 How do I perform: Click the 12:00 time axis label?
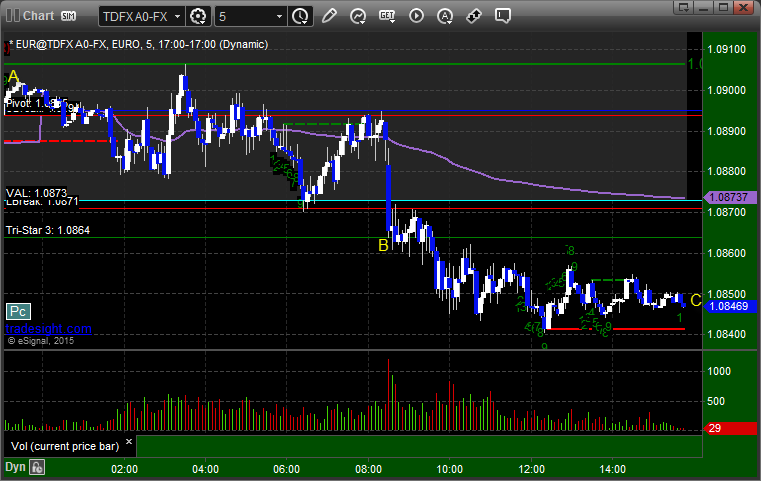click(531, 469)
